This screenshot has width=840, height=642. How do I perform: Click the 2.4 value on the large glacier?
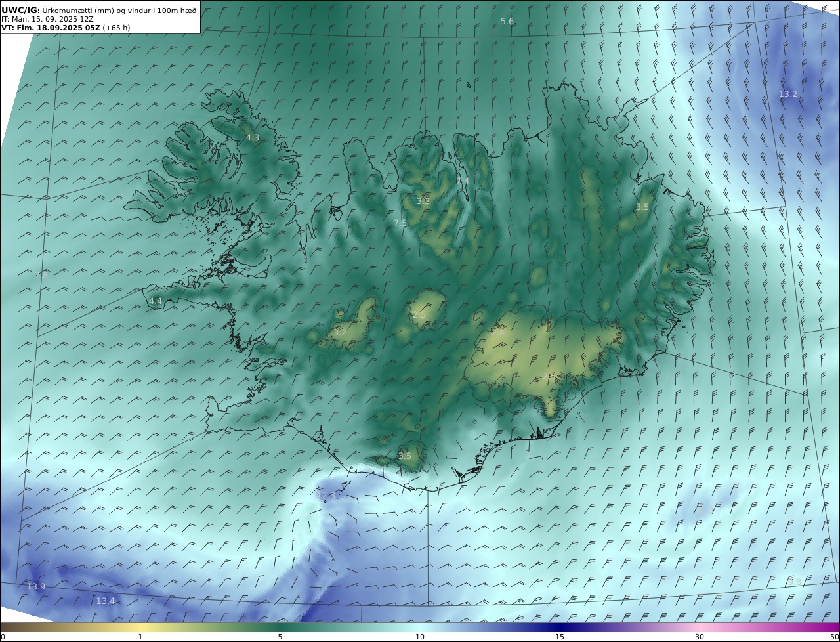(498, 332)
